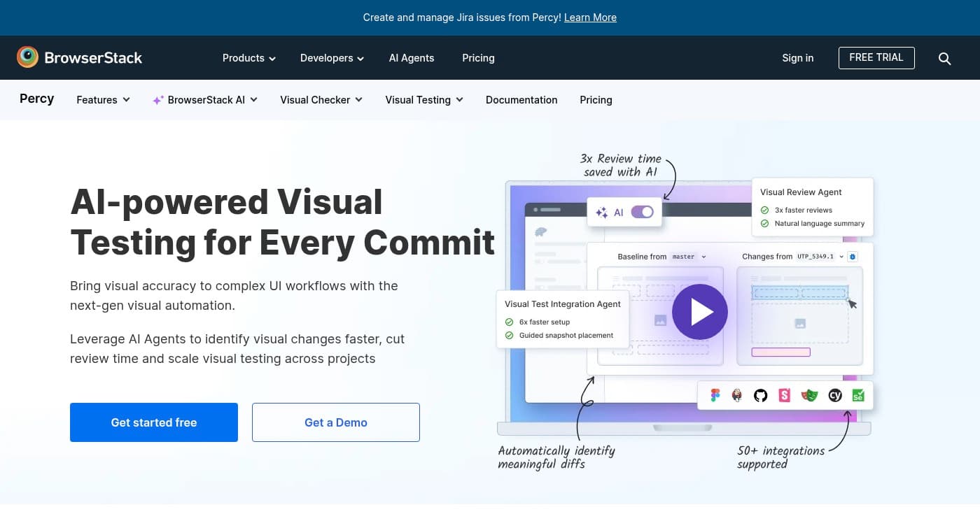Click the Storybook integration icon
Screen dimensions: 980x514
click(x=785, y=395)
